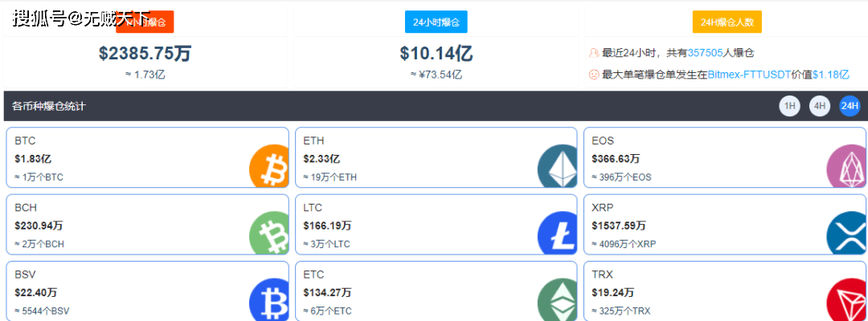Open the BTC $1.83亿 liquidation card
The width and height of the screenshot is (868, 321).
[x=129, y=158]
